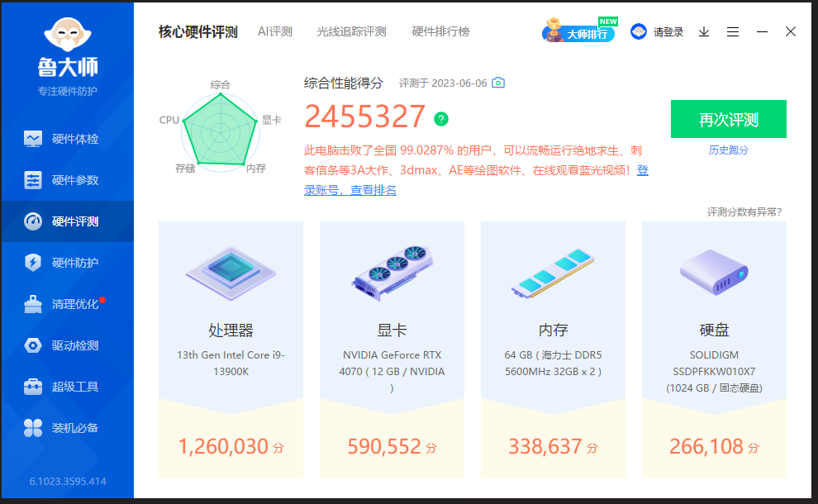Image resolution: width=818 pixels, height=504 pixels.
Task: Click the 硬盘 card title
Action: (x=714, y=330)
